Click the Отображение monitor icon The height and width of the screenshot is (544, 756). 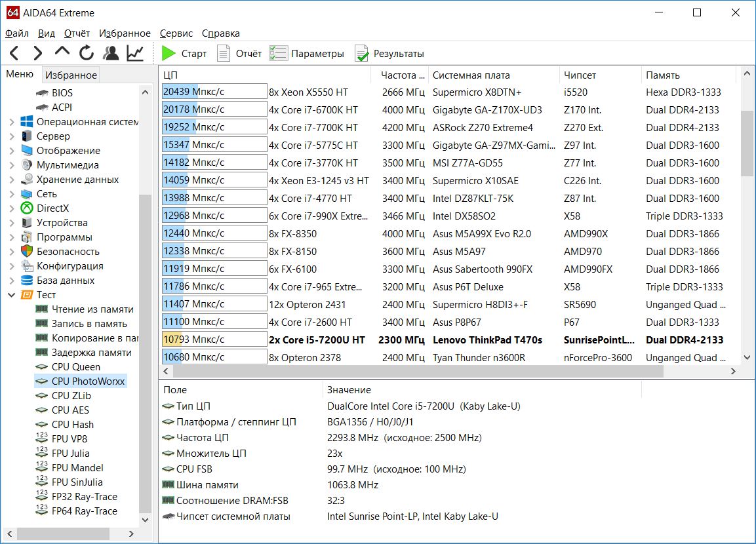tap(27, 150)
